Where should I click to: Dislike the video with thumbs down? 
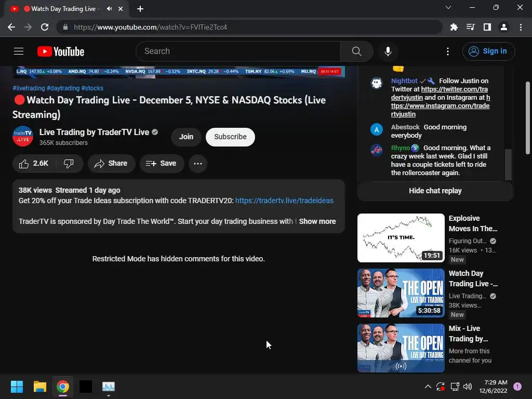(69, 164)
